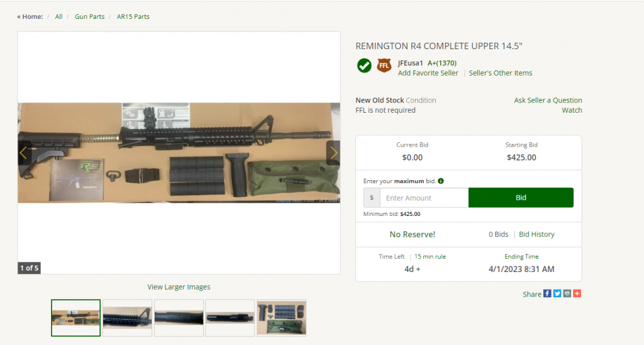Show previous image with left arrow
Screen dimensions: 644x345
[x=25, y=153]
